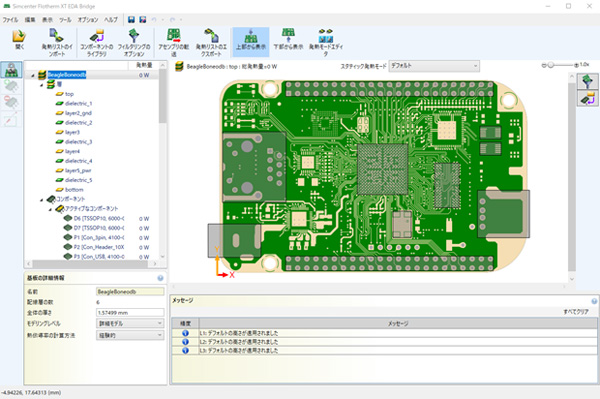This screenshot has width=600, height=399.
Task: Select layer2_gnd in the tree
Action: 78,113
